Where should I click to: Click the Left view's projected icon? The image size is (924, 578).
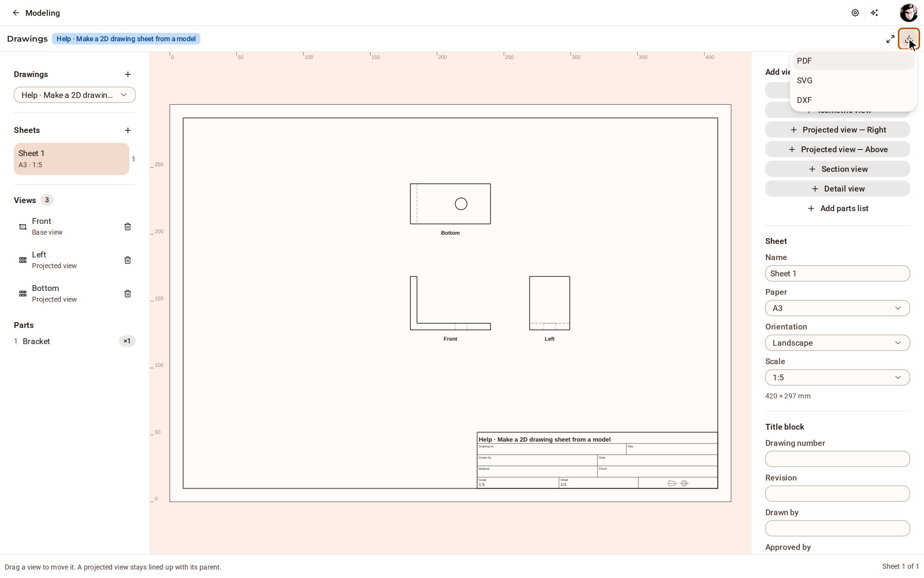(x=23, y=260)
